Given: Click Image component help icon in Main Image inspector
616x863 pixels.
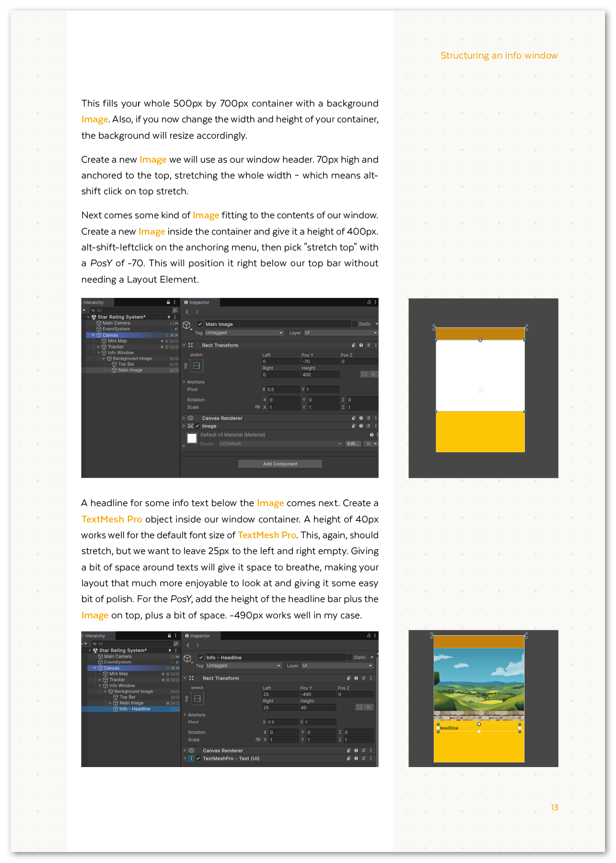Looking at the screenshot, I should pyautogui.click(x=361, y=426).
